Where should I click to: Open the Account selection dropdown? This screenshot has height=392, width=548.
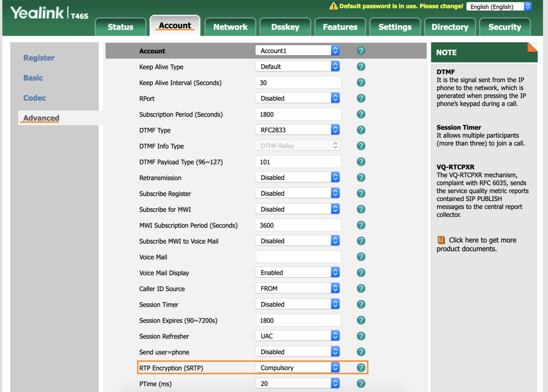click(x=297, y=51)
